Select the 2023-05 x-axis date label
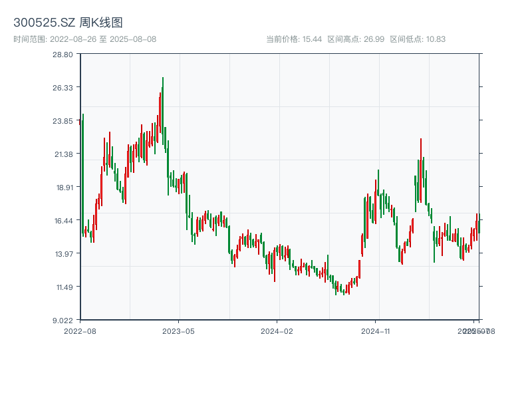Image resolution: width=532 pixels, height=399 pixels. click(x=178, y=331)
